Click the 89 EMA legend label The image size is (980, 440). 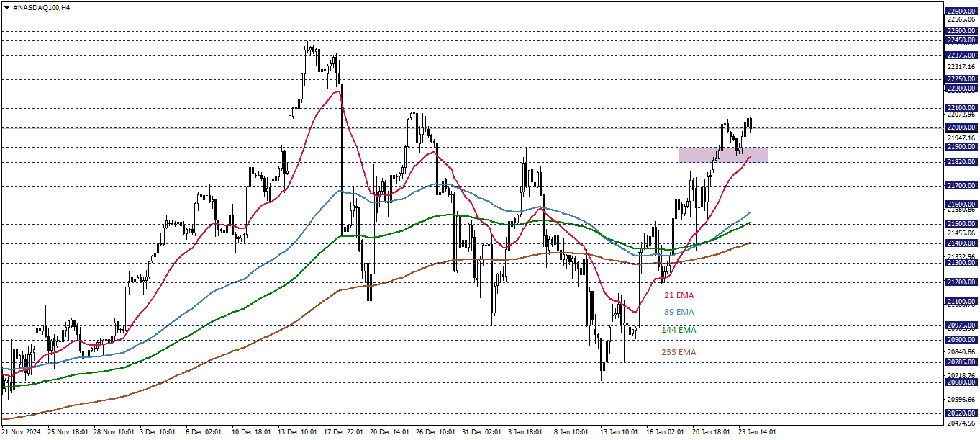pos(679,312)
